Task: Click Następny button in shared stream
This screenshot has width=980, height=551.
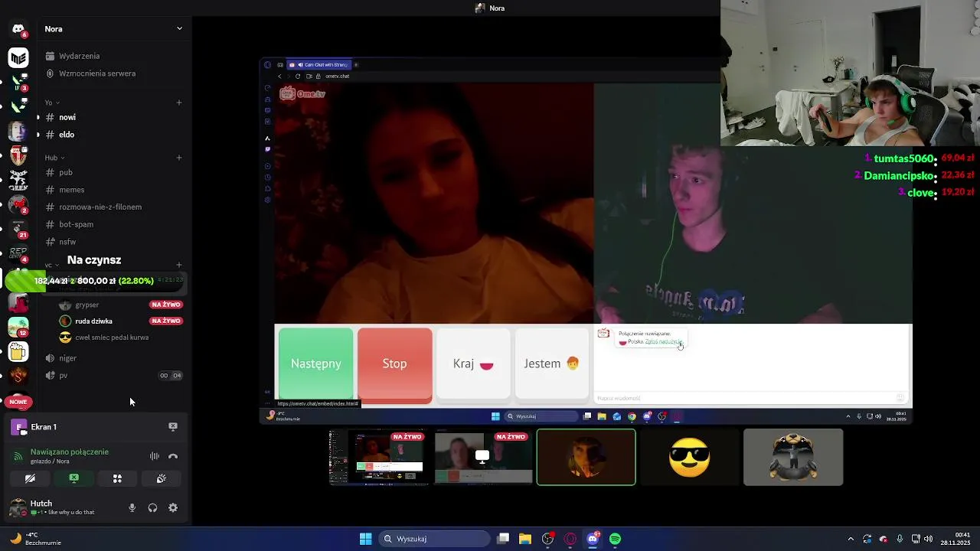Action: (316, 364)
